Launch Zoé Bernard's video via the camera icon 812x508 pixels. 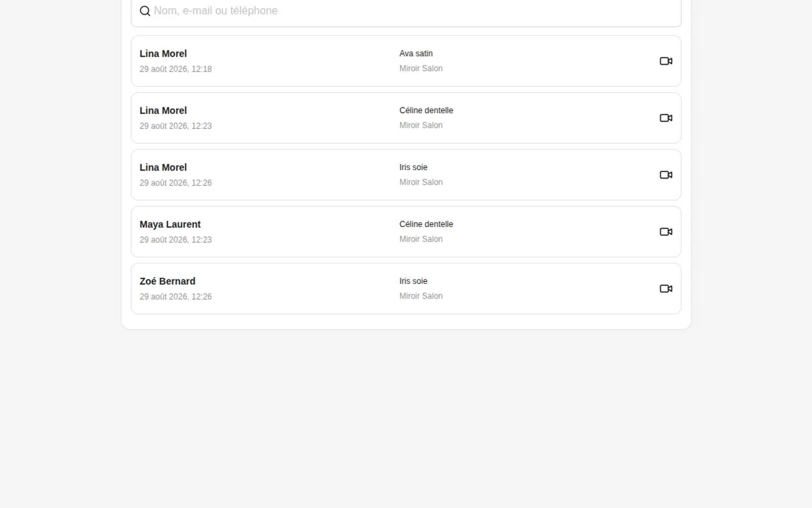point(666,289)
